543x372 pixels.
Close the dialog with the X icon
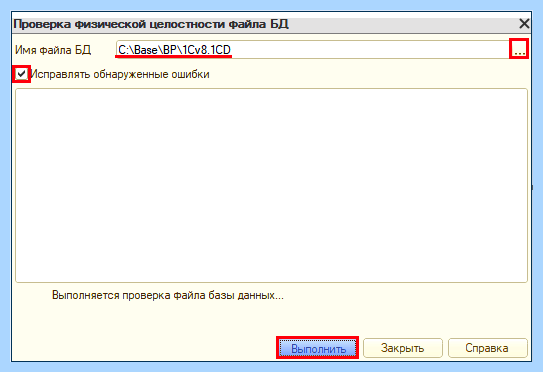pos(524,24)
